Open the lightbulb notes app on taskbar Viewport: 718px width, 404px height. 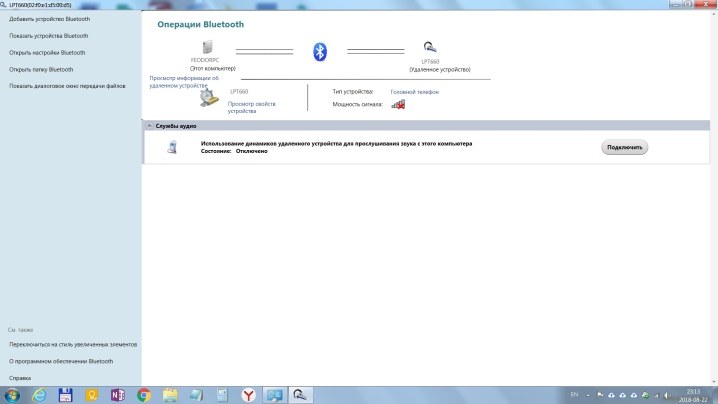92,395
